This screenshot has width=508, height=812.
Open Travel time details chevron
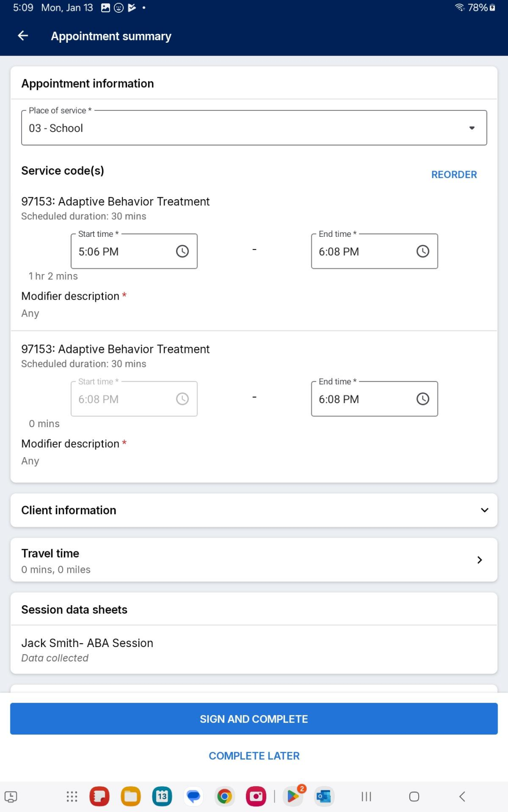pos(479,560)
